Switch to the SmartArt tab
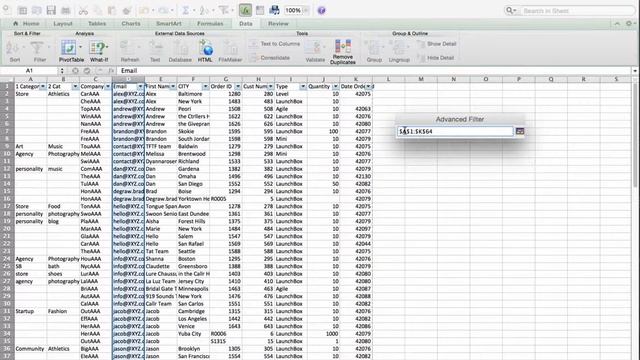 [x=169, y=24]
